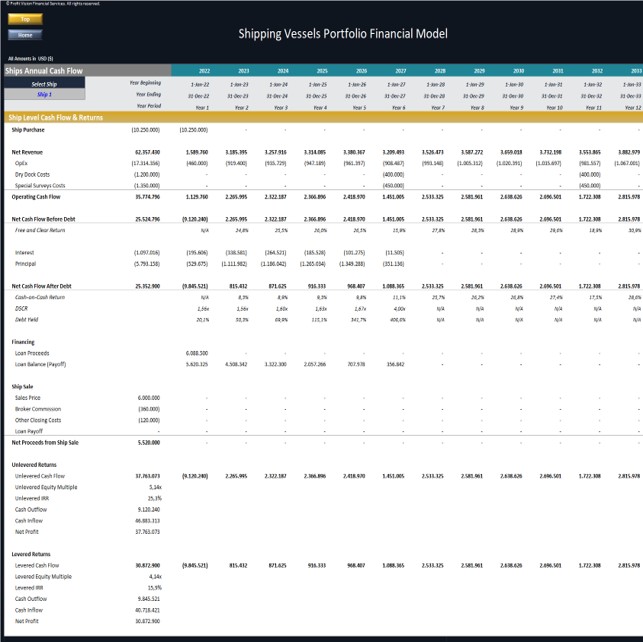Select the 2025 year column header
The height and width of the screenshot is (642, 643).
click(x=322, y=71)
